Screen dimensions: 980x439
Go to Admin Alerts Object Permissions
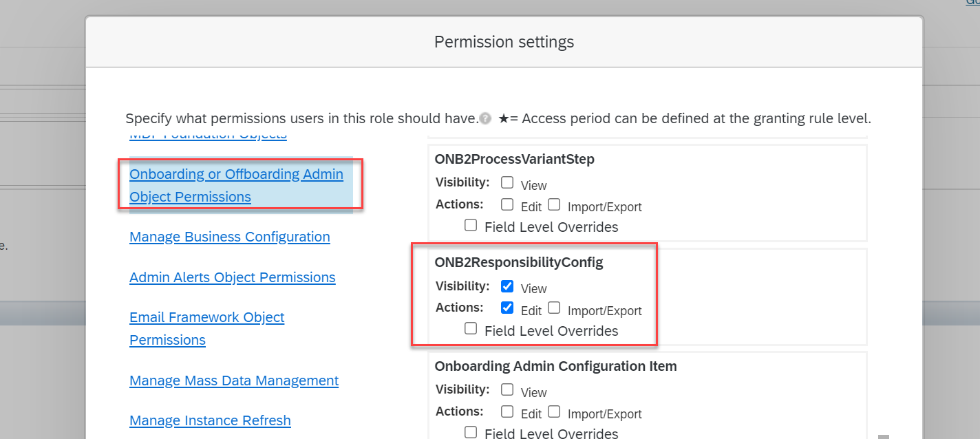pos(233,277)
